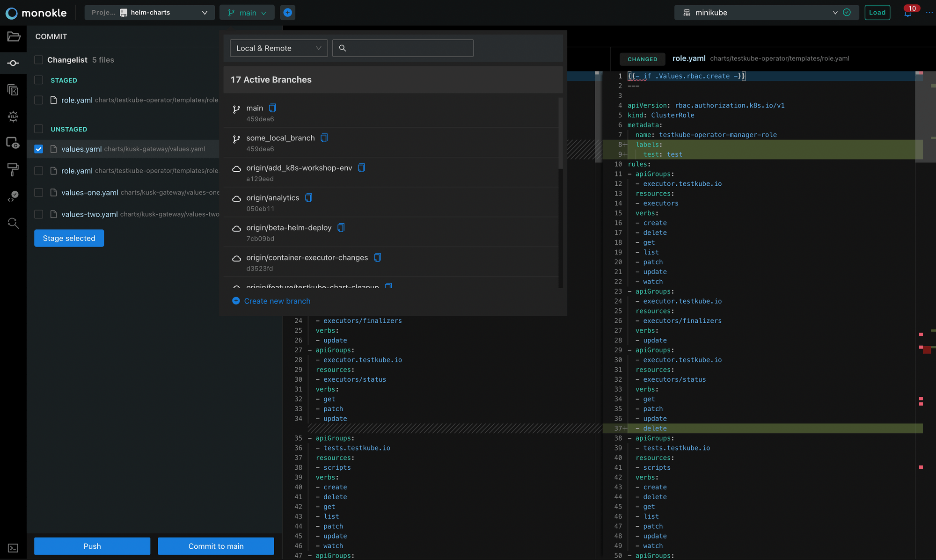Click Create new branch link
This screenshot has width=936, height=560.
[277, 301]
